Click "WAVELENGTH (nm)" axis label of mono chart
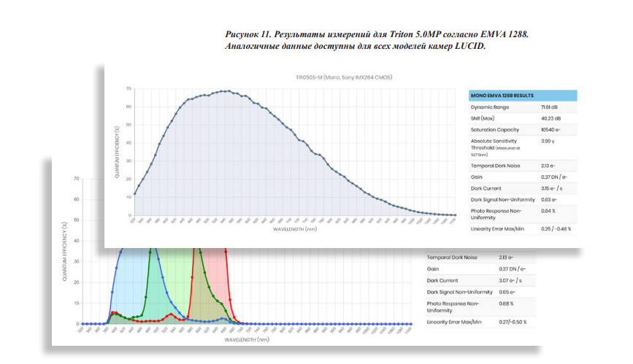 tap(295, 229)
